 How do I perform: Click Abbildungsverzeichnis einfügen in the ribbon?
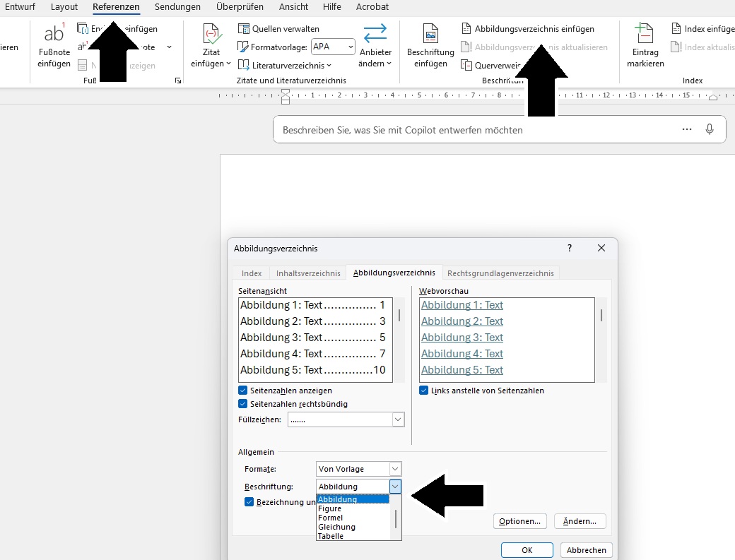click(x=528, y=29)
